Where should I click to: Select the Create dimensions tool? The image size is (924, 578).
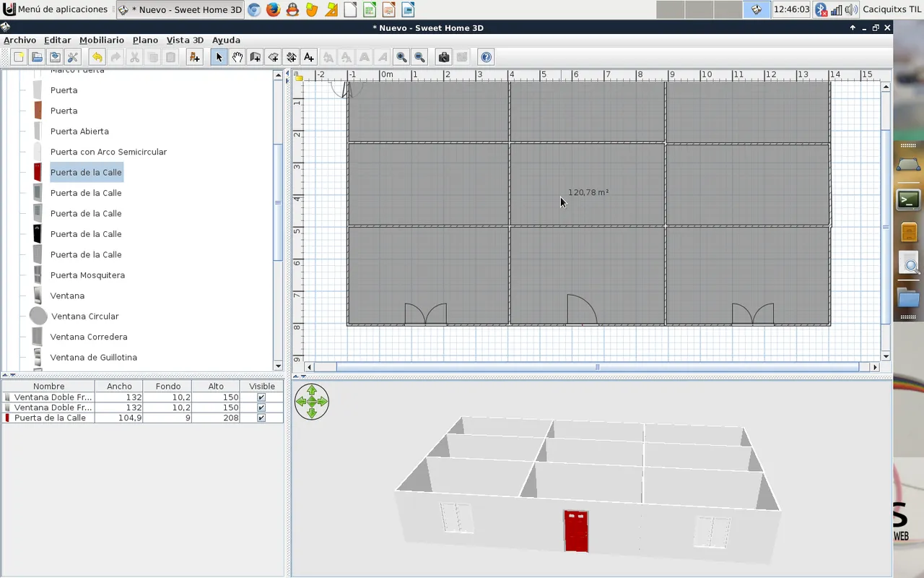tap(291, 57)
